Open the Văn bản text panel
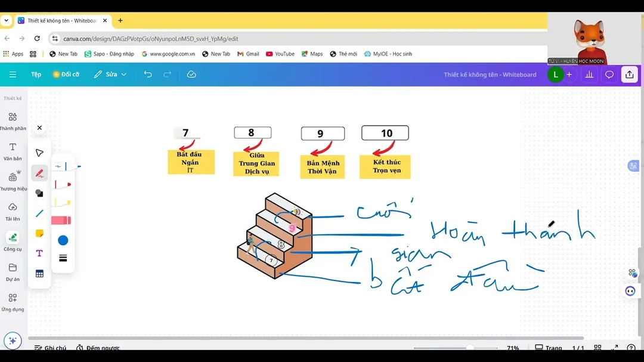This screenshot has height=362, width=644. tap(13, 151)
